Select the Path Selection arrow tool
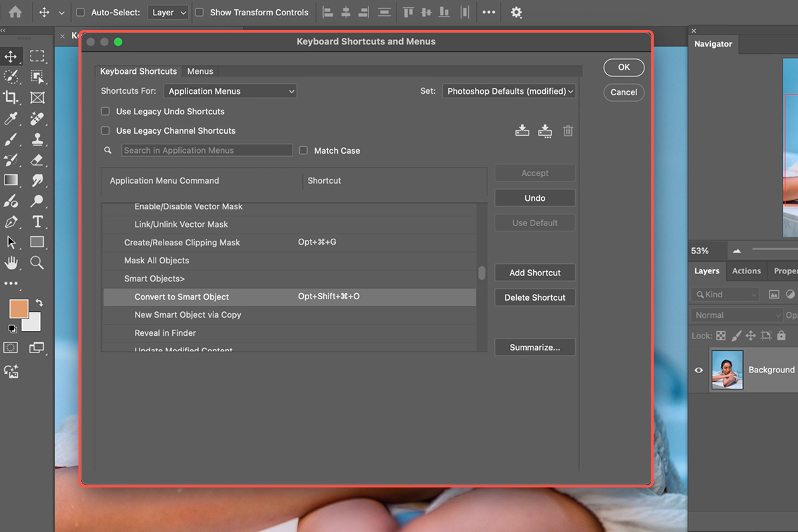Image resolution: width=798 pixels, height=532 pixels. (x=11, y=242)
